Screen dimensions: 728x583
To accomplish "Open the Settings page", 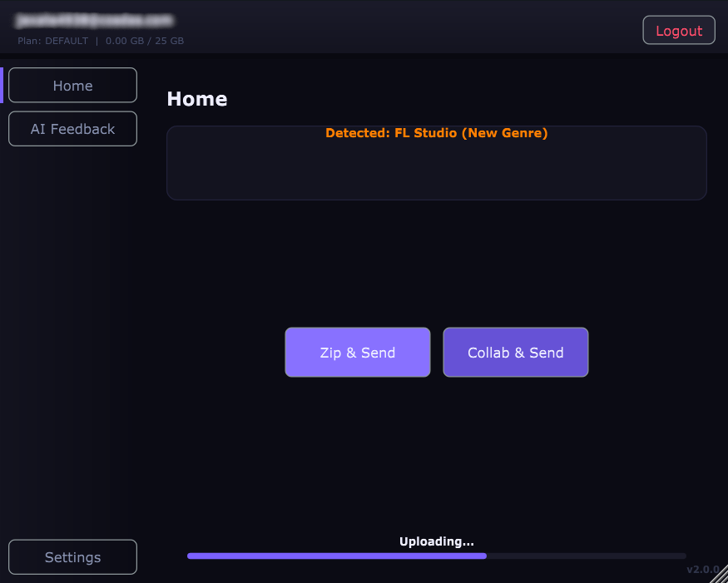I will 72,557.
